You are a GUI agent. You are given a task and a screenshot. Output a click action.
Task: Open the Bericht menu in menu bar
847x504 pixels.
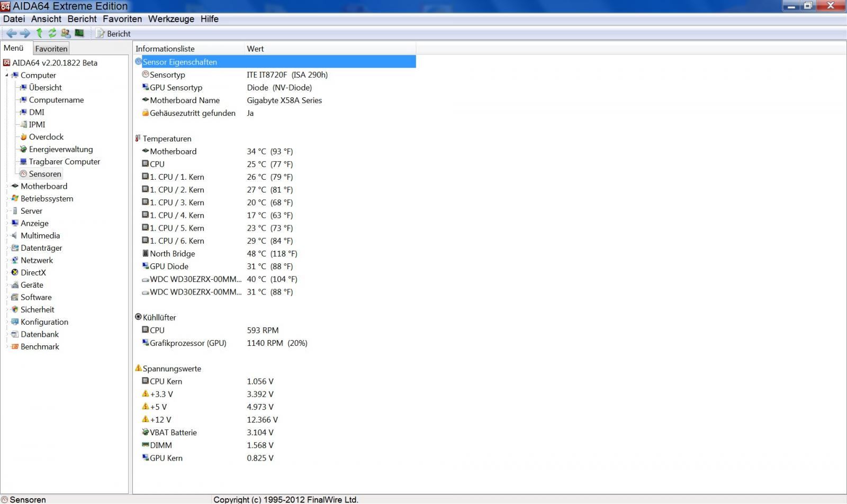pos(82,19)
